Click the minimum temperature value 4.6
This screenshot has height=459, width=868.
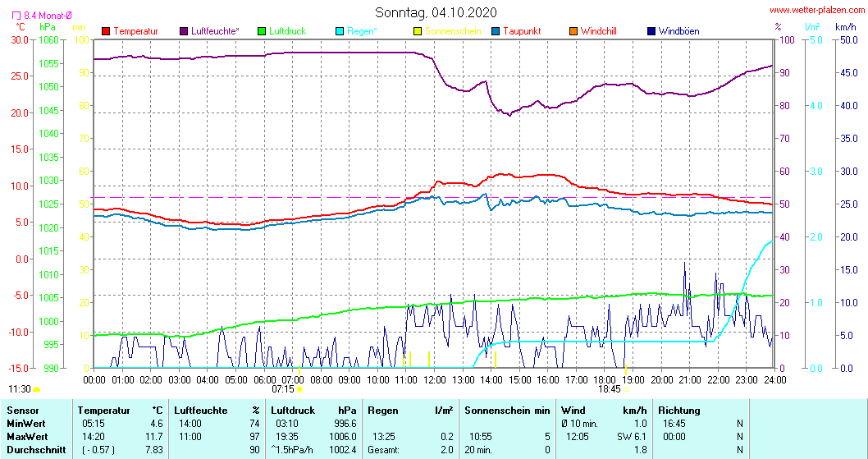(x=157, y=424)
